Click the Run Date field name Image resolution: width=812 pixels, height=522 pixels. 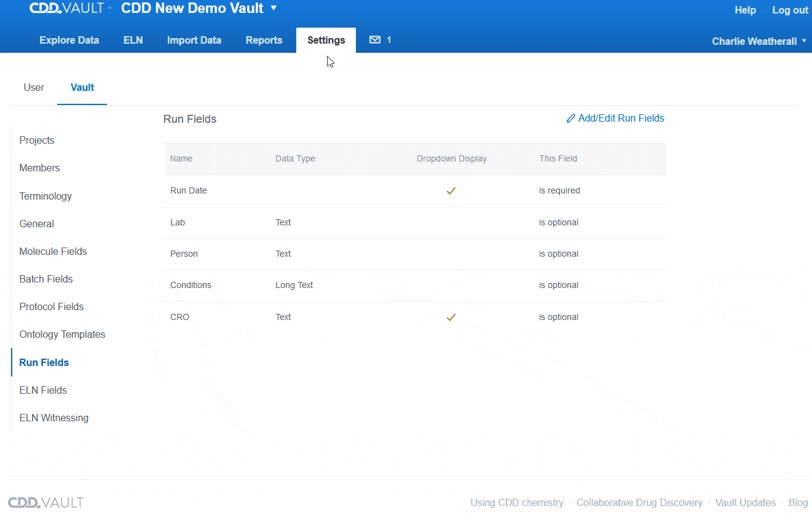(x=189, y=190)
